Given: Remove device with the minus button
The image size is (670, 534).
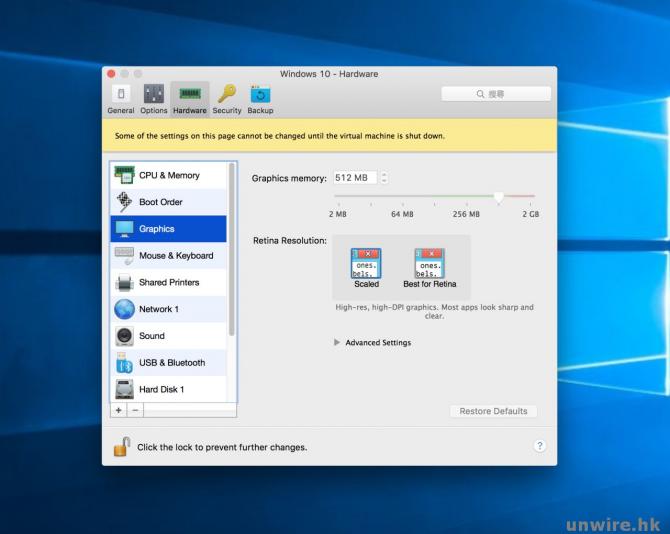Looking at the screenshot, I should 135,411.
